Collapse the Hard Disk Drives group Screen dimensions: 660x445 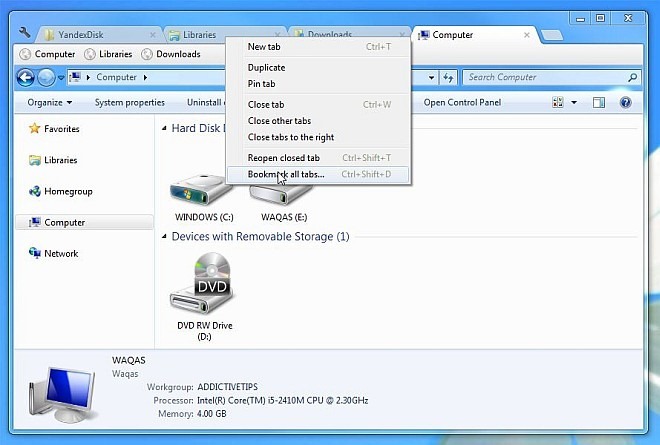pyautogui.click(x=164, y=128)
